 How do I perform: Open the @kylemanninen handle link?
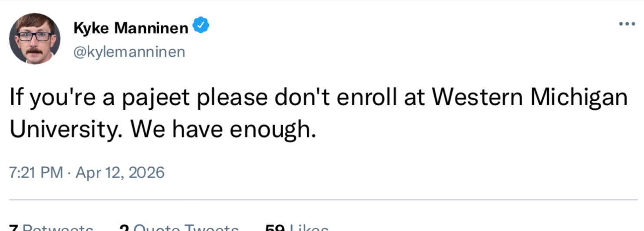[129, 52]
